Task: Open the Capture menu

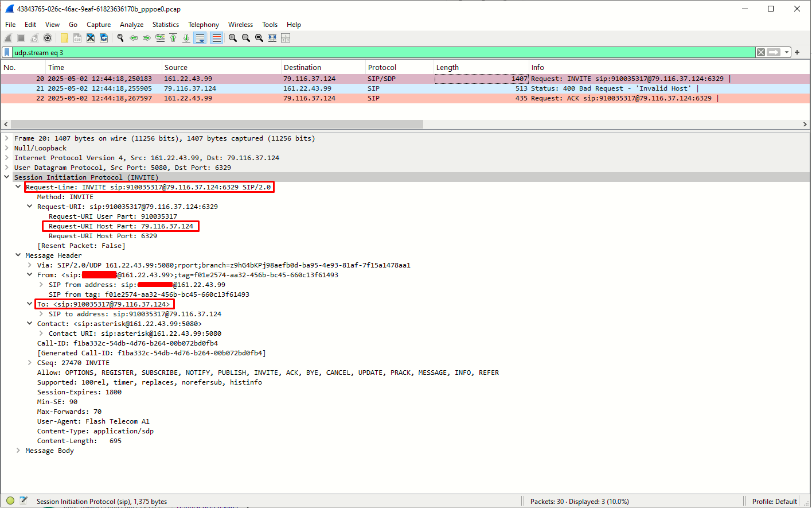Action: point(99,25)
